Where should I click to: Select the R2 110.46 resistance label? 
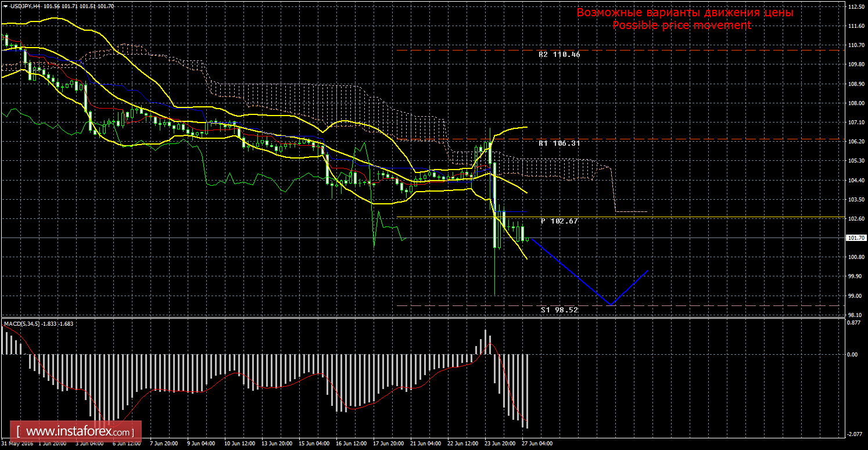click(x=559, y=54)
